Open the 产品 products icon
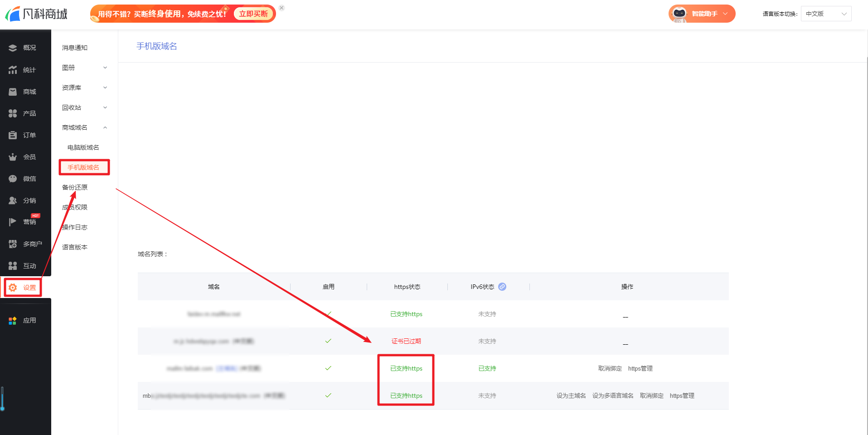Viewport: 868px width, 435px height. 13,113
